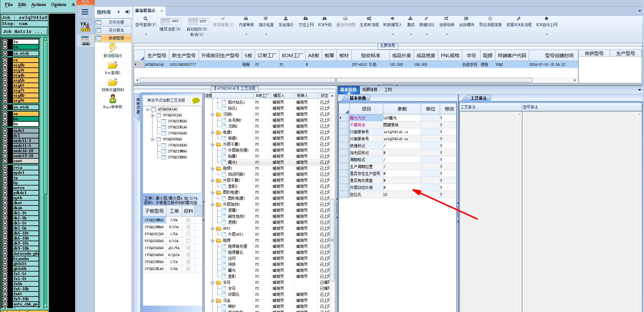Open the Actions menu
The width and height of the screenshot is (644, 312).
[x=39, y=4]
